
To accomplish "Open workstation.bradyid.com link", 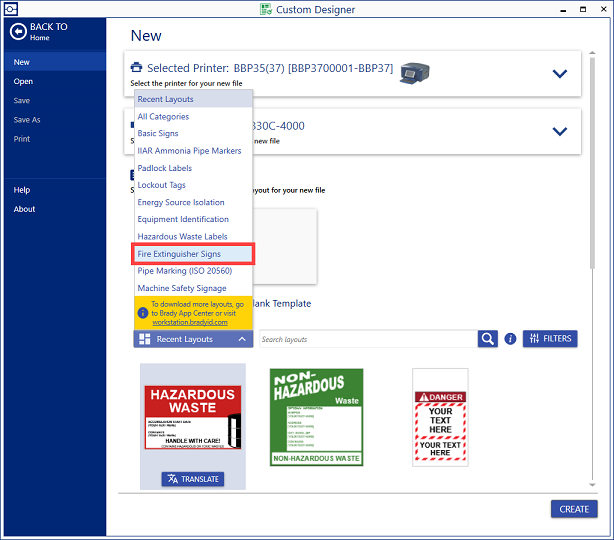I will coord(190,322).
